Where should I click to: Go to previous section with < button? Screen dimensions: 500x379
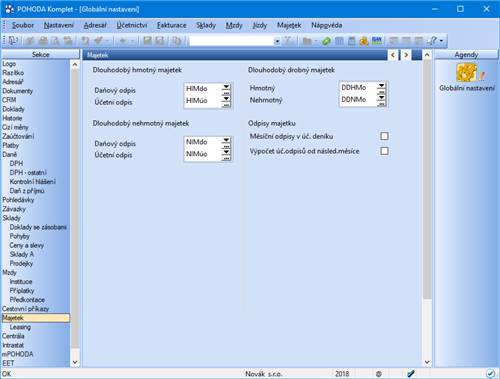coord(393,55)
